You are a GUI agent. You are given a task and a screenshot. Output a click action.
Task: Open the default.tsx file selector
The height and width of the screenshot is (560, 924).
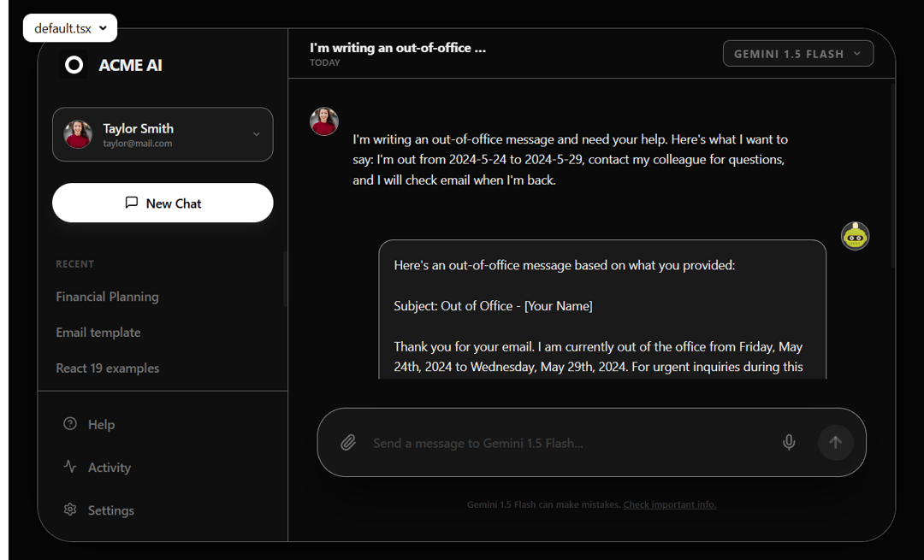tap(70, 28)
